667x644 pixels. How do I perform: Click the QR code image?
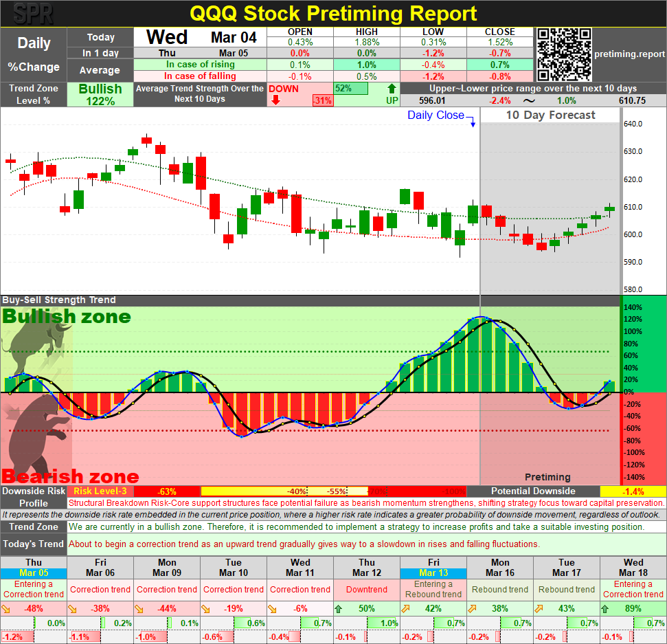pyautogui.click(x=564, y=54)
